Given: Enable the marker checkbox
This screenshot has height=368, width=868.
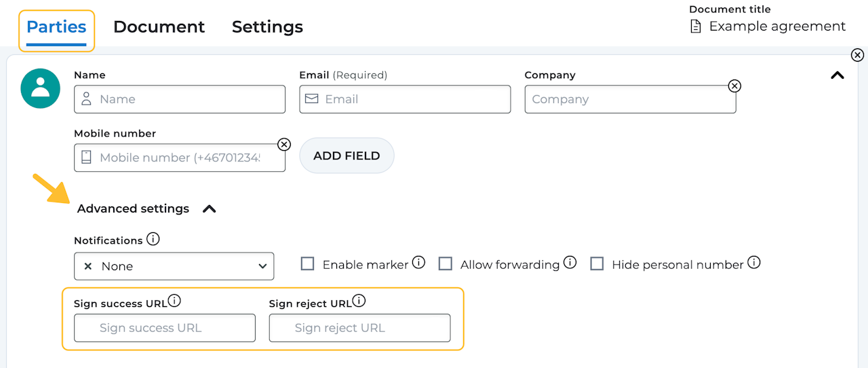Looking at the screenshot, I should (308, 264).
